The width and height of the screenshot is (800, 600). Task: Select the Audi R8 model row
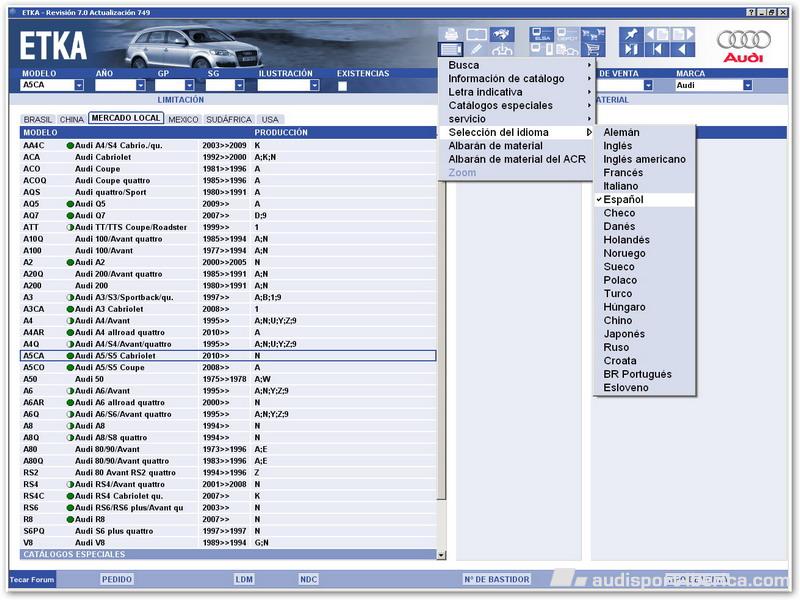click(228, 520)
